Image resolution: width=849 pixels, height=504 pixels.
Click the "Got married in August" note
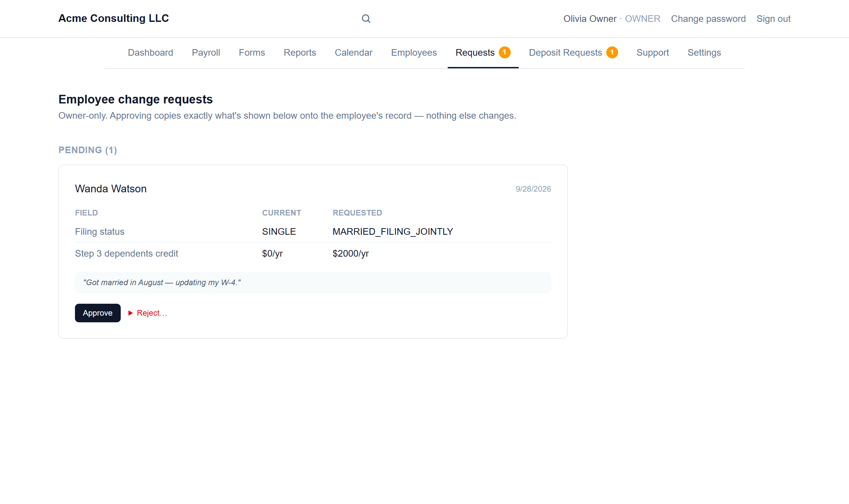tap(313, 283)
